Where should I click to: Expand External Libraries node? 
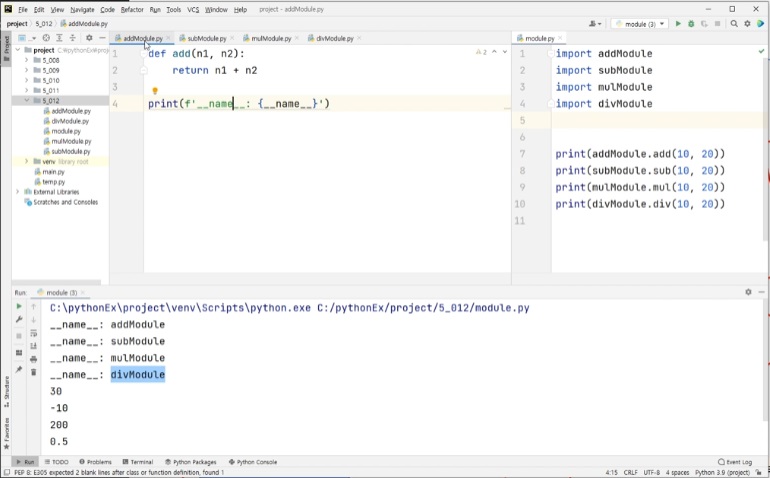point(18,192)
